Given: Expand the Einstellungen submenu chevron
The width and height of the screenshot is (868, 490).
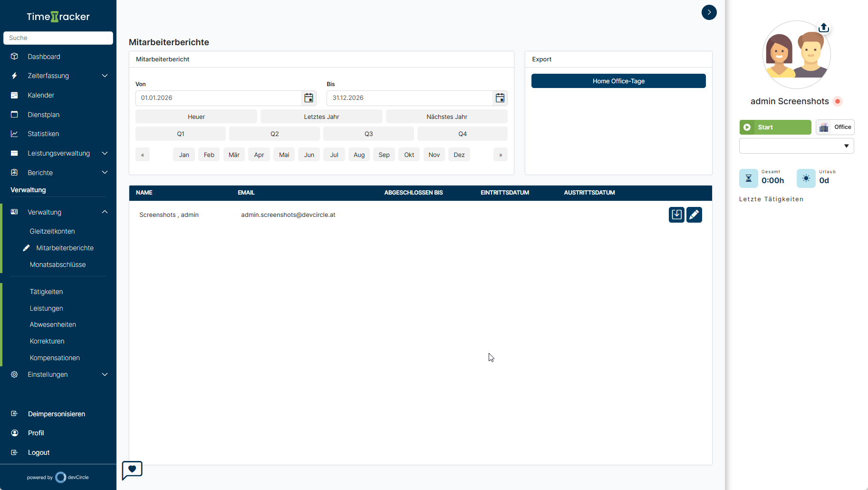Looking at the screenshot, I should pyautogui.click(x=105, y=374).
